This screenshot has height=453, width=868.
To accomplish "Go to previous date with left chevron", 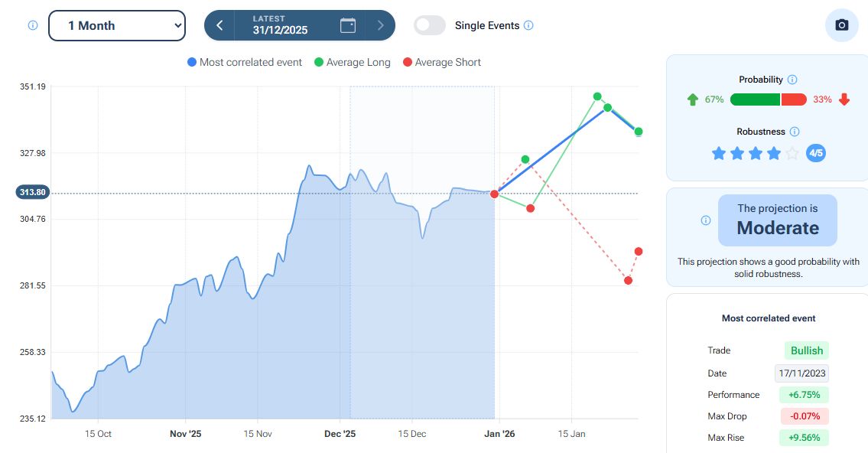I will (x=219, y=25).
